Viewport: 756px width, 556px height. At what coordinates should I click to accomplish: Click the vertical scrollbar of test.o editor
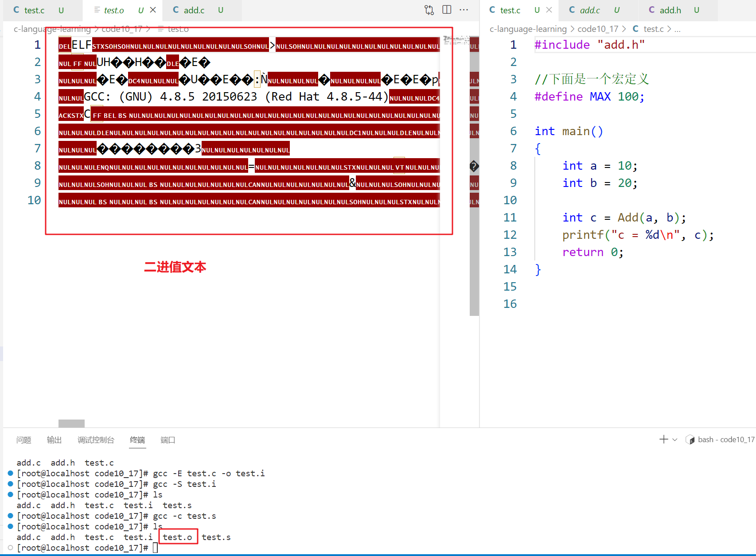[474, 176]
